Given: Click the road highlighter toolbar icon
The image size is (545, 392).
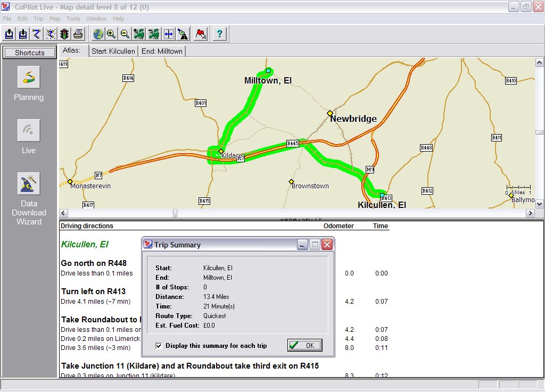Looking at the screenshot, I should coord(183,34).
